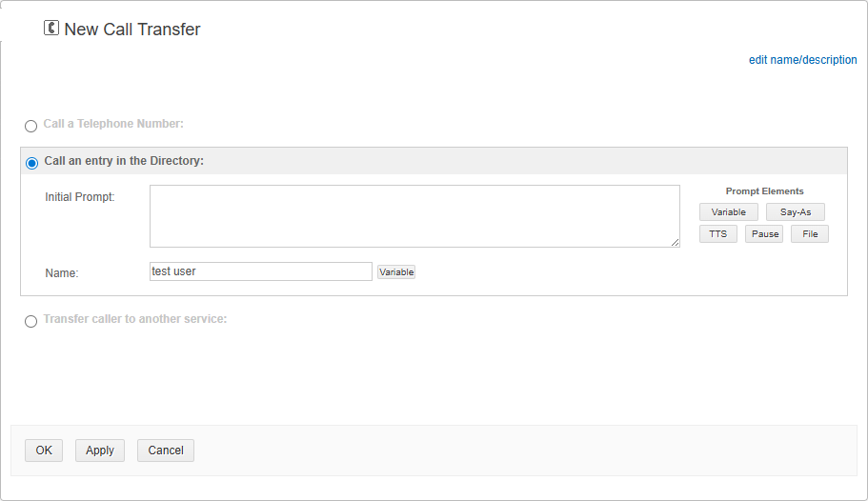
Task: Click the phone icon beside New Call Transfer
Action: tap(51, 29)
